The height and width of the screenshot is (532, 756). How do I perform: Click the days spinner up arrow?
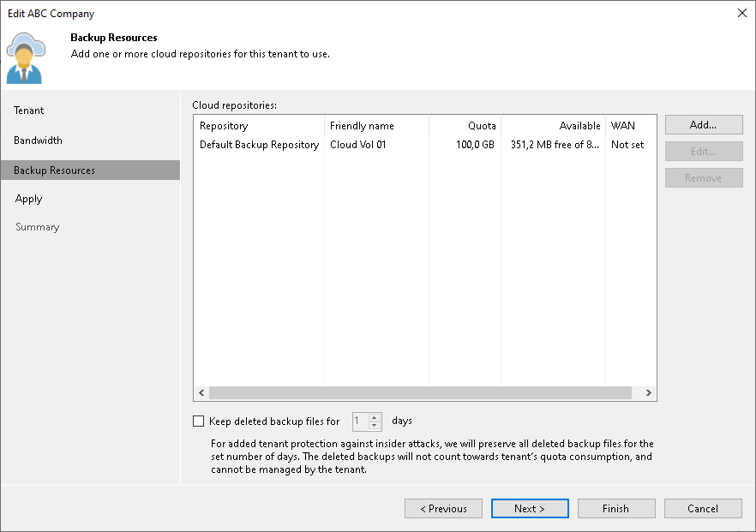[x=374, y=416]
